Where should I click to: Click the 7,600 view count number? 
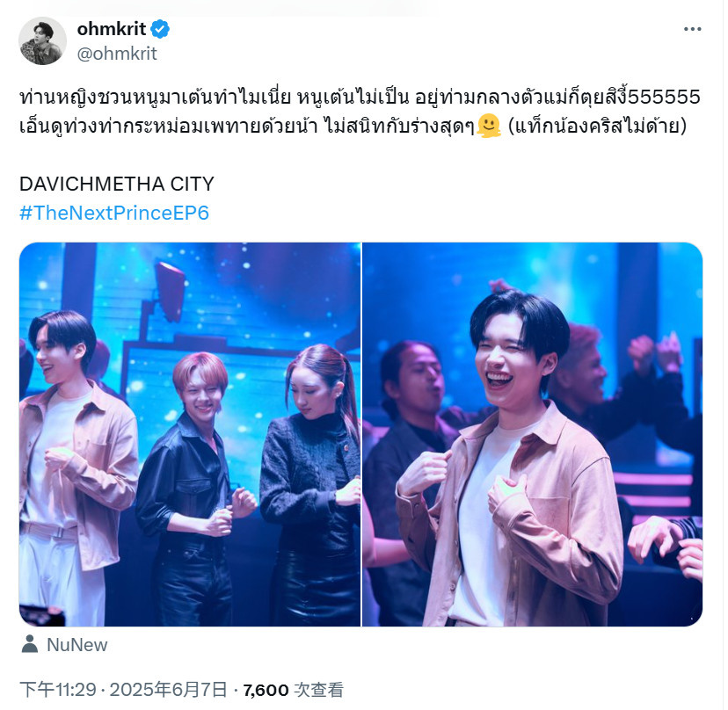click(x=266, y=690)
